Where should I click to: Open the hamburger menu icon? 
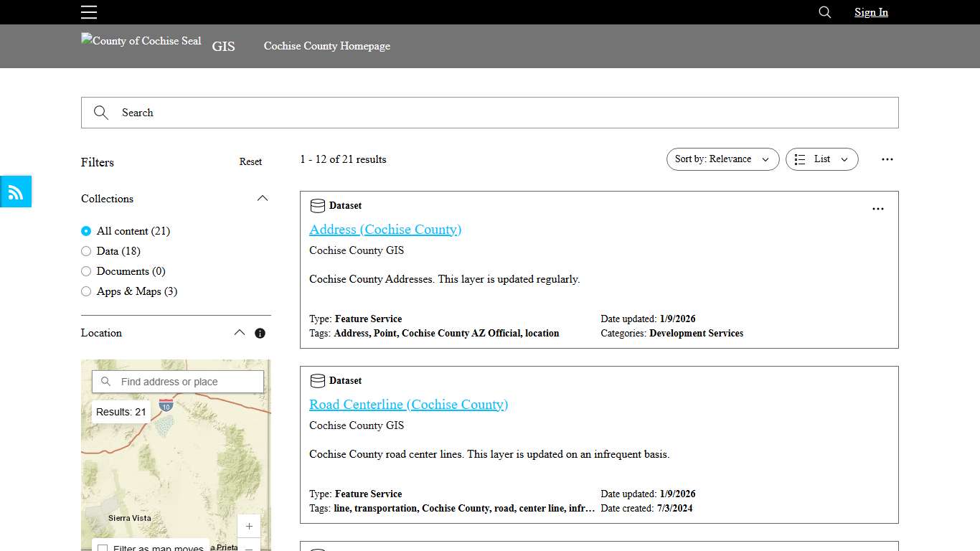click(x=89, y=12)
